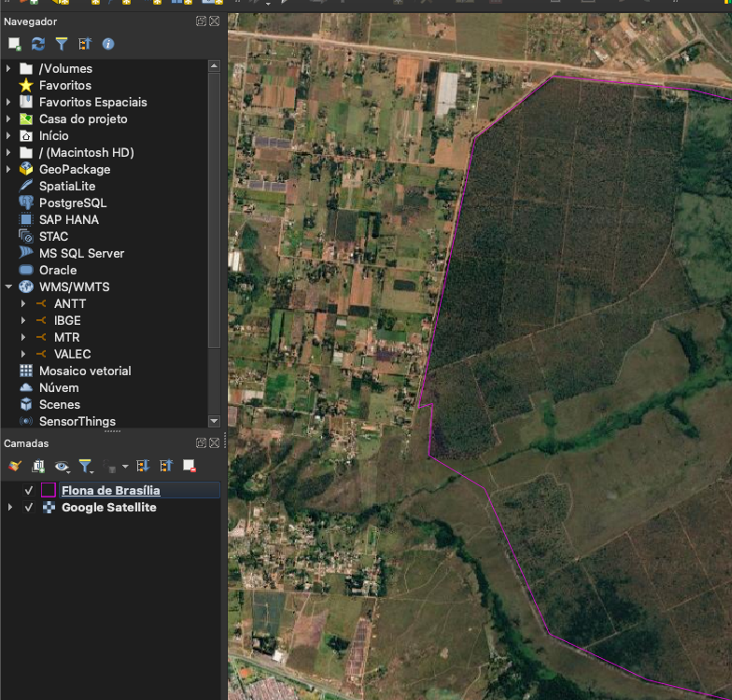Select Scenes entry
The width and height of the screenshot is (732, 700).
(x=60, y=405)
